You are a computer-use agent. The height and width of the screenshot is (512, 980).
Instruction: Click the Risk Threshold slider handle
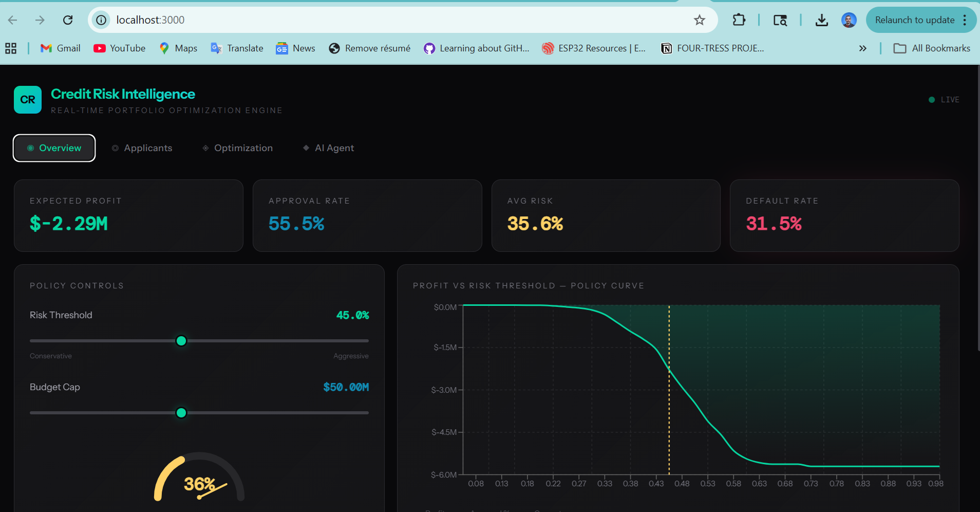(181, 341)
